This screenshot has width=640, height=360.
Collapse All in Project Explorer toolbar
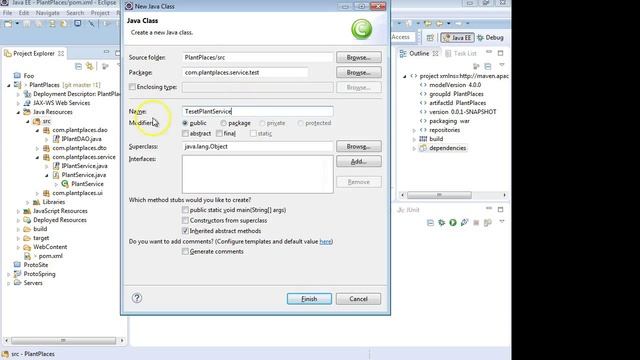pos(78,66)
